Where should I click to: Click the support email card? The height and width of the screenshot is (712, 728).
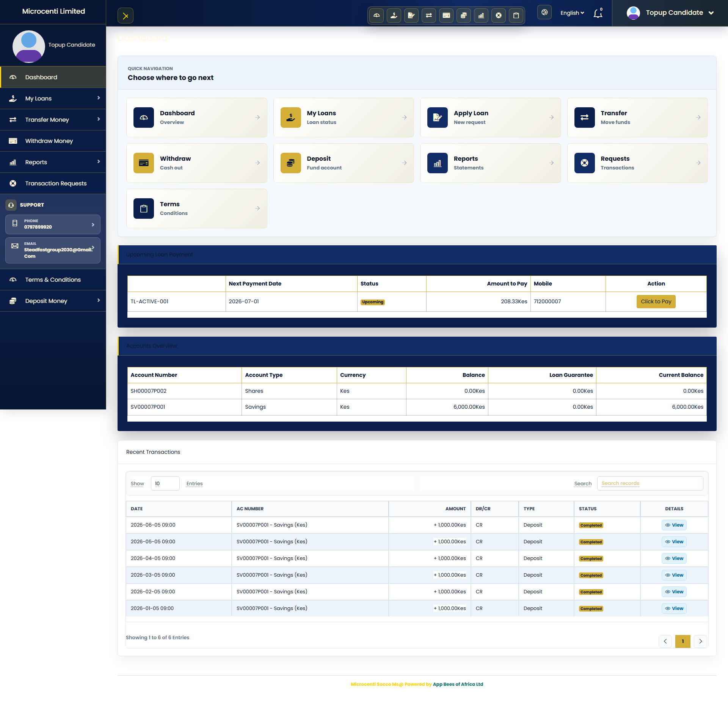[53, 250]
